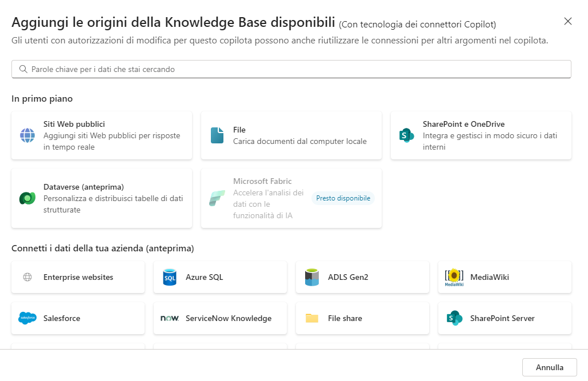
Task: Choose the Dataverse (anteprima) source tile
Action: coord(102,198)
